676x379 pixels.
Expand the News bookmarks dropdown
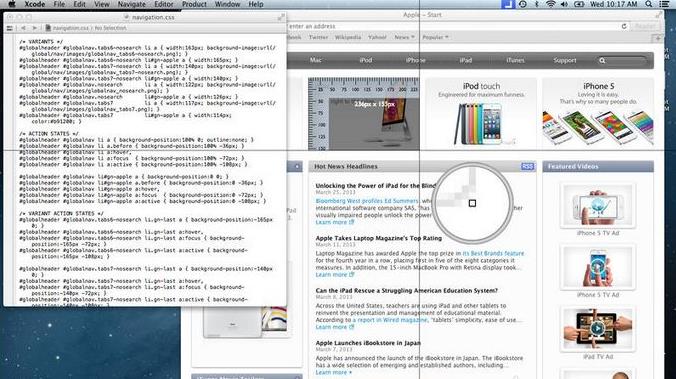click(404, 37)
